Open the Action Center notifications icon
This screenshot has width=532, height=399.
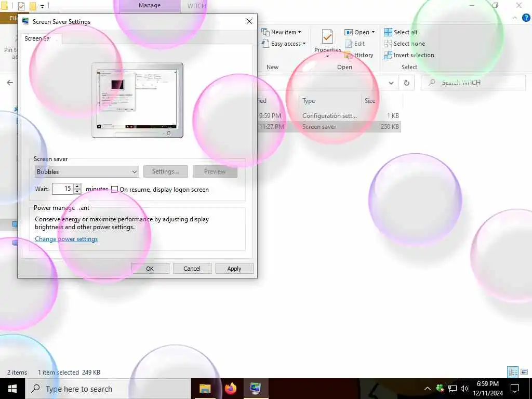click(515, 389)
